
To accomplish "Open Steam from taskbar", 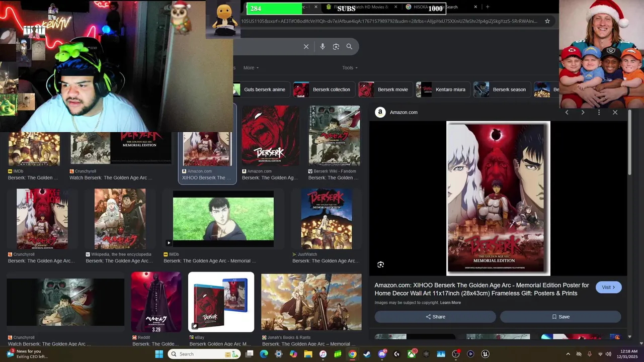I will [x=367, y=354].
